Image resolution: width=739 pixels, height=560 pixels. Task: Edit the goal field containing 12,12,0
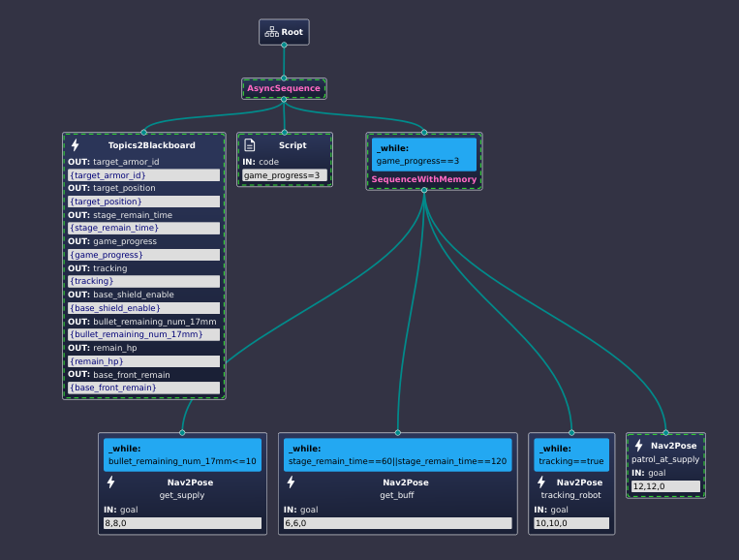(x=665, y=486)
